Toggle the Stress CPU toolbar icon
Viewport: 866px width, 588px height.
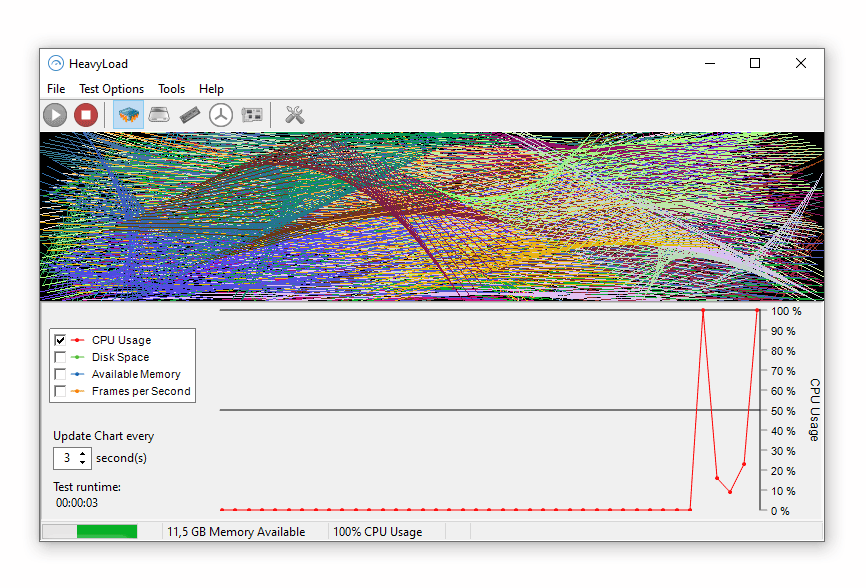coord(128,115)
